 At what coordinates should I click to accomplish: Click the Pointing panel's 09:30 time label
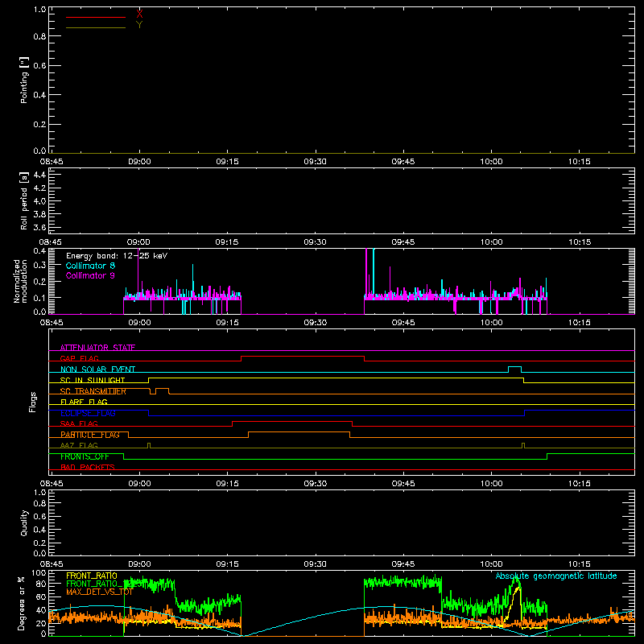[x=315, y=162]
